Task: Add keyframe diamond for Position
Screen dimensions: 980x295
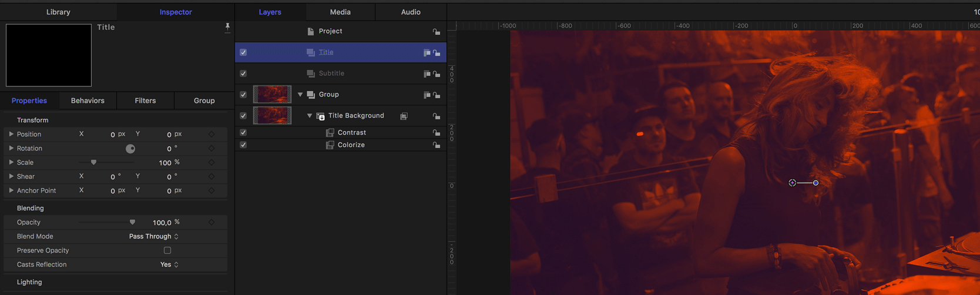Action: 212,135
